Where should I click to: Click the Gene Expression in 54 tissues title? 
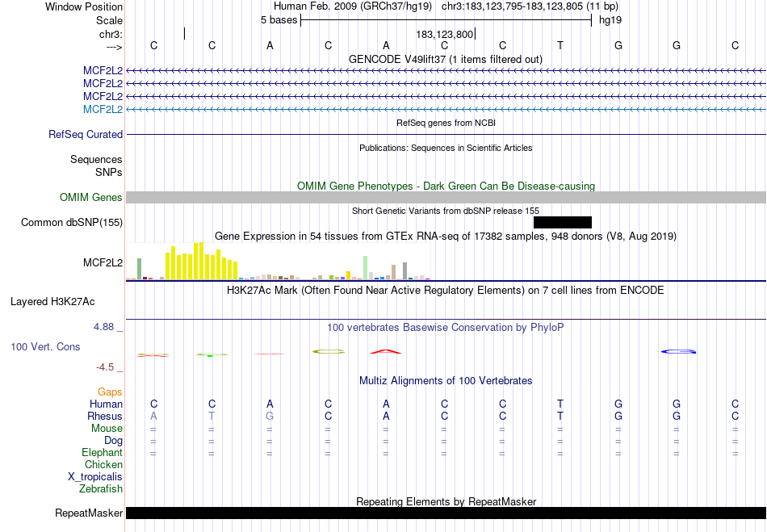pos(446,237)
